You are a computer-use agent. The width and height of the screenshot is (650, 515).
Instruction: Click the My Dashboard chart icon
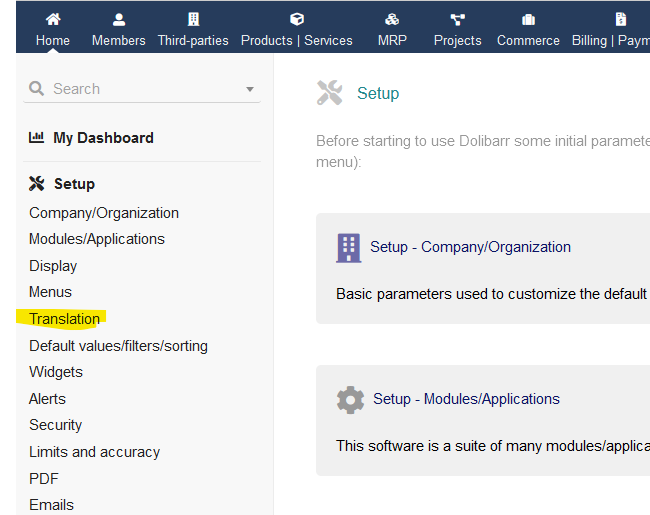(x=36, y=137)
